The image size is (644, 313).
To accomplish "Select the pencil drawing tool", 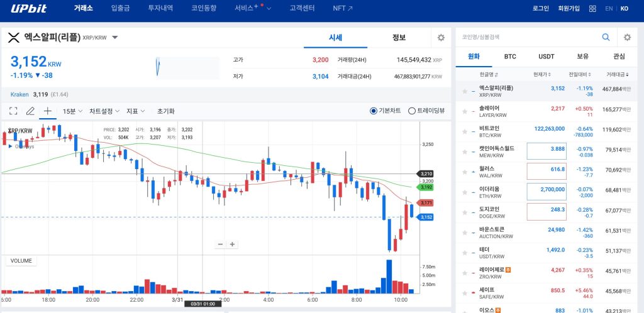I will pos(30,111).
